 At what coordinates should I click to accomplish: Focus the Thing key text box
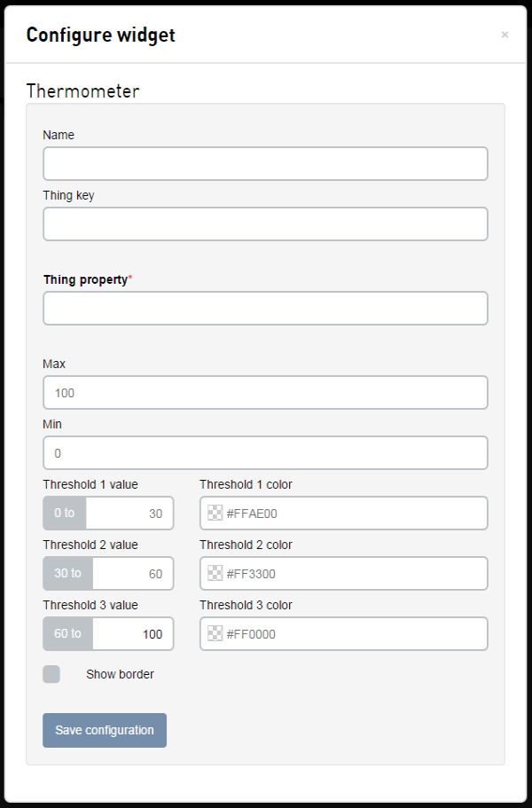tap(265, 224)
